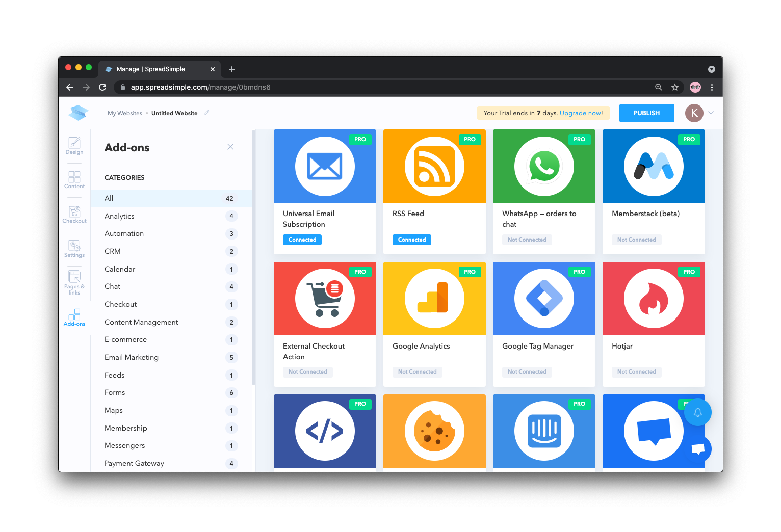Select the All category

click(171, 198)
